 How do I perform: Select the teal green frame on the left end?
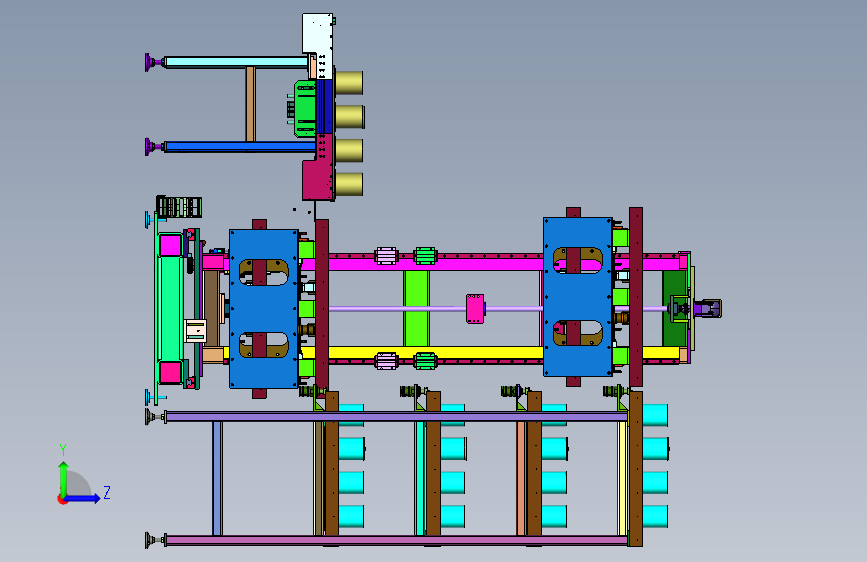pyautogui.click(x=170, y=310)
